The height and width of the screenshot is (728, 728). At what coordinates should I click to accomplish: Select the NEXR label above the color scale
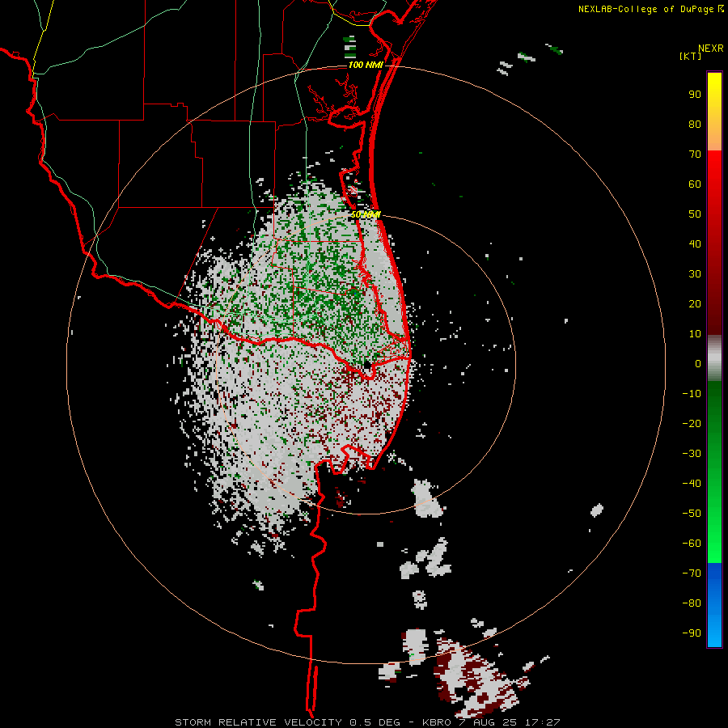(x=710, y=49)
